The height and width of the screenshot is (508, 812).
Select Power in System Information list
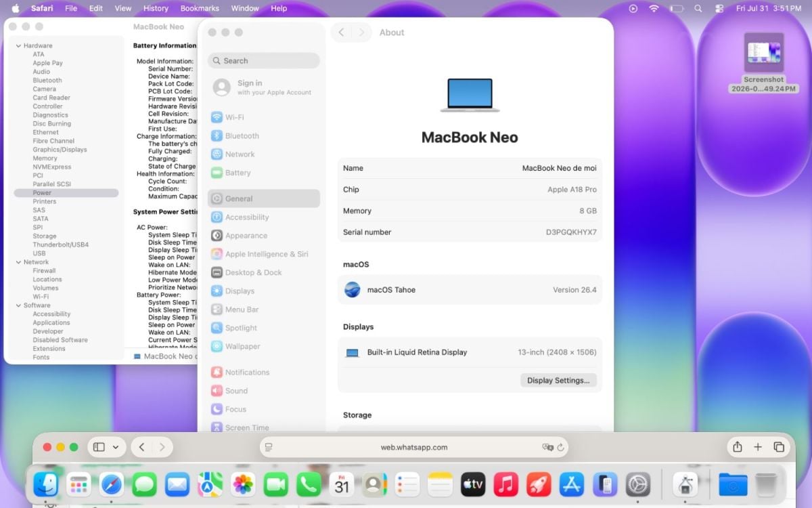click(66, 193)
